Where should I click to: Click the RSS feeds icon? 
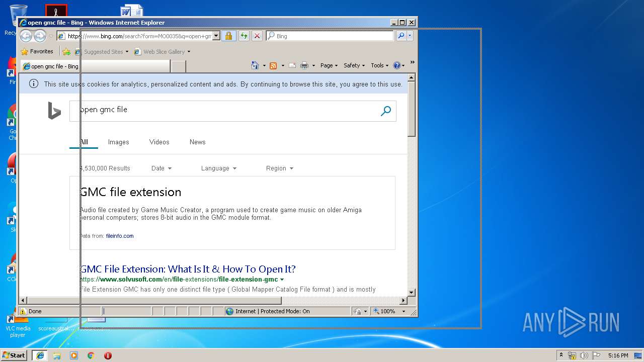[273, 65]
